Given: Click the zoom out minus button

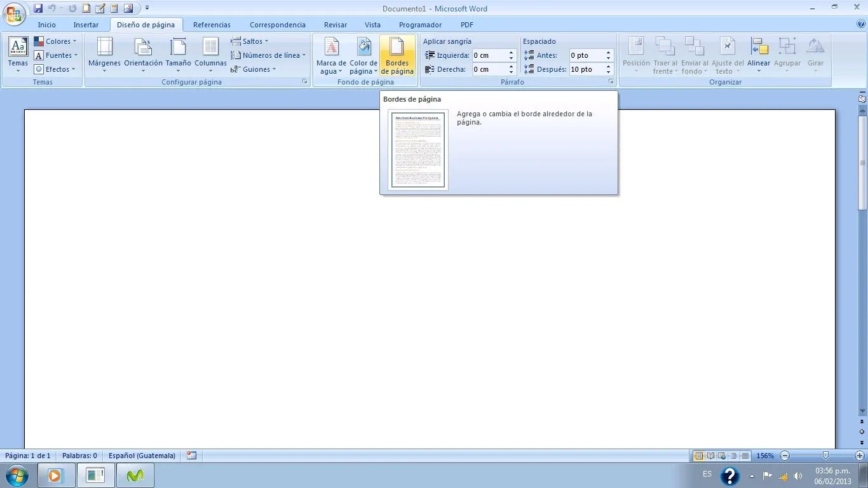Looking at the screenshot, I should (785, 456).
